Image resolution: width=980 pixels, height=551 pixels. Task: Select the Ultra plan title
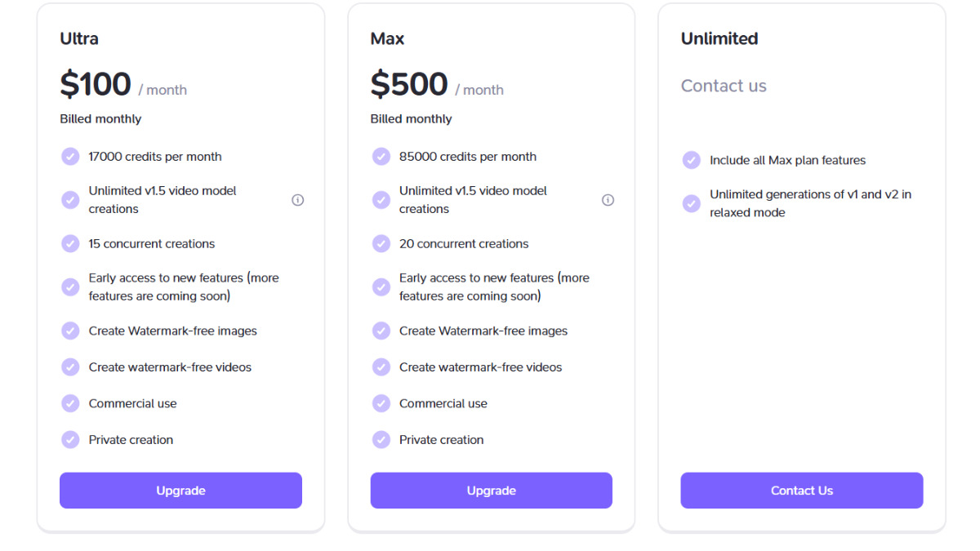pos(79,38)
